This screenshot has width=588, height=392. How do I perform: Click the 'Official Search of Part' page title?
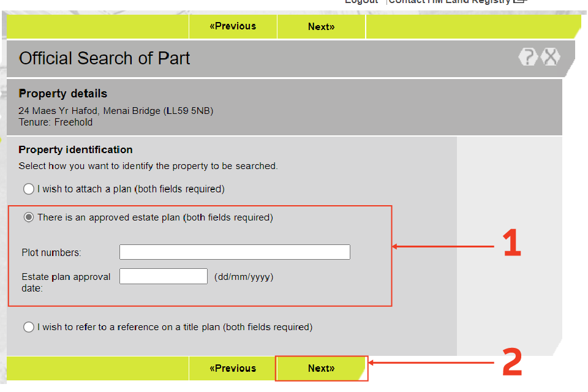[105, 59]
